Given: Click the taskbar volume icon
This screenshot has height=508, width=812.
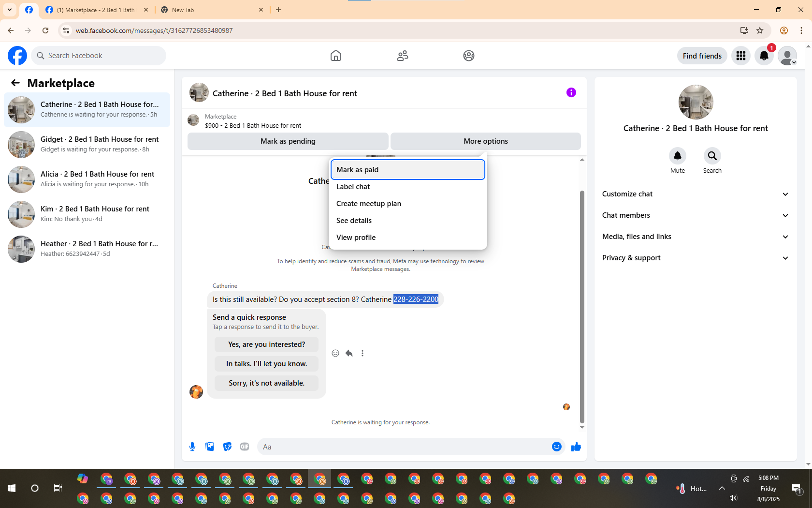Looking at the screenshot, I should (x=733, y=498).
